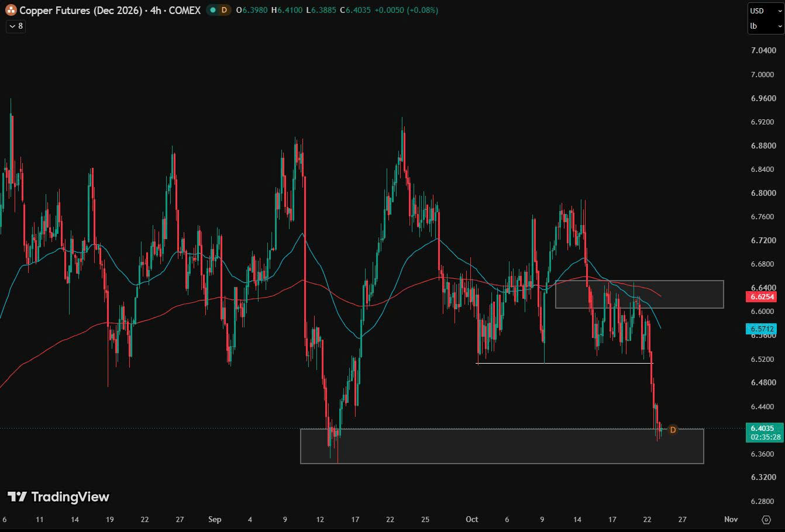Click the red 6.6254 moving average price label
Screen dimensions: 785x532
tap(762, 296)
